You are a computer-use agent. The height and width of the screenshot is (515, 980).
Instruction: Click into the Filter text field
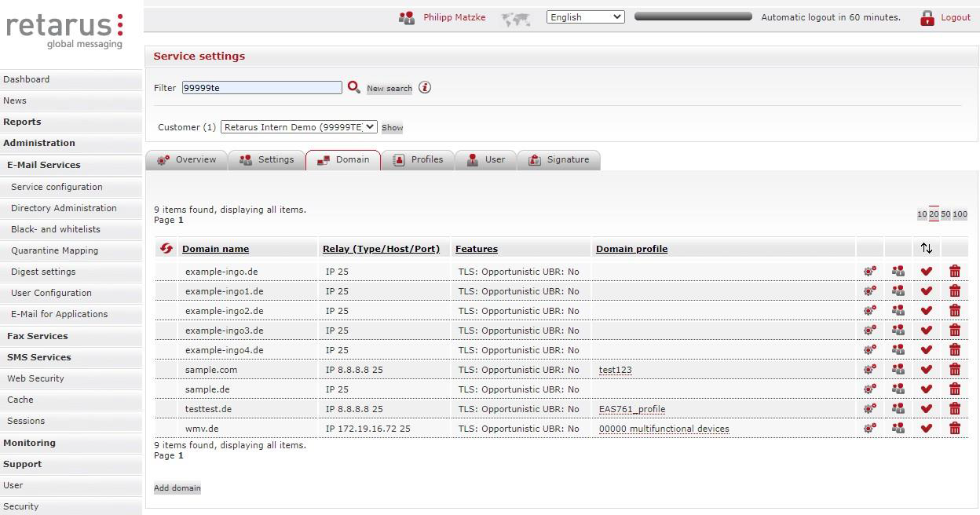tap(261, 88)
